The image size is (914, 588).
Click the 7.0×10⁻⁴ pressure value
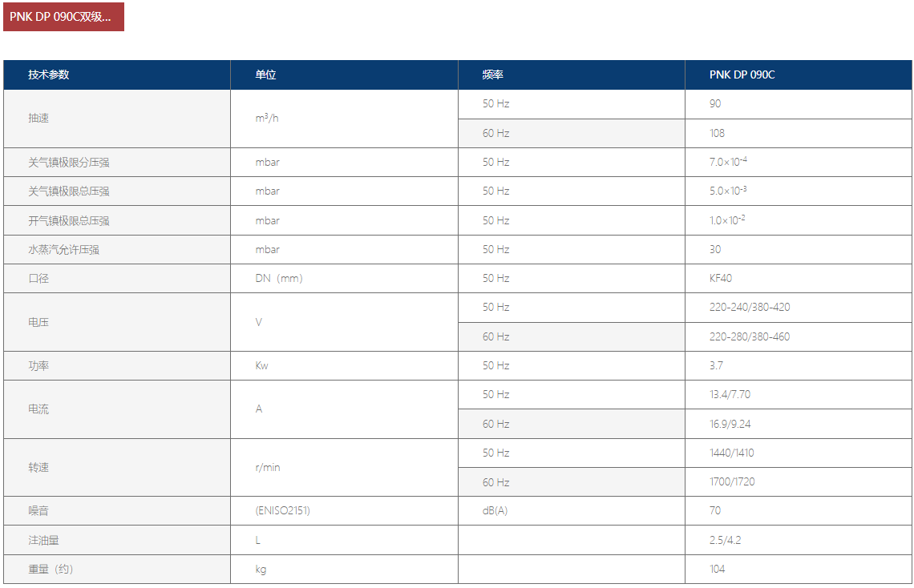coord(728,162)
